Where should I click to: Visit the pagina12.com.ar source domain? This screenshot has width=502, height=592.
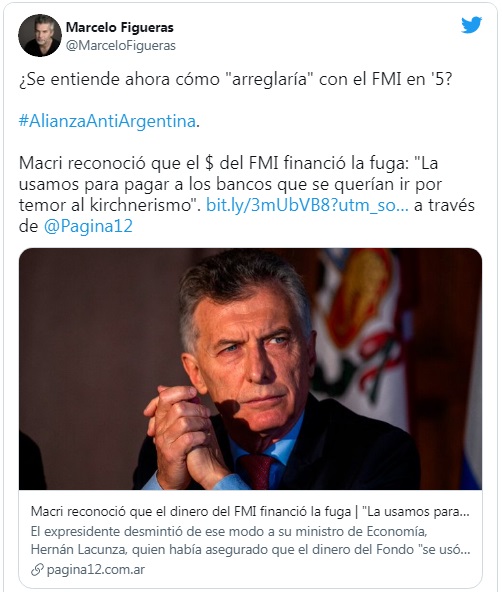(x=95, y=570)
